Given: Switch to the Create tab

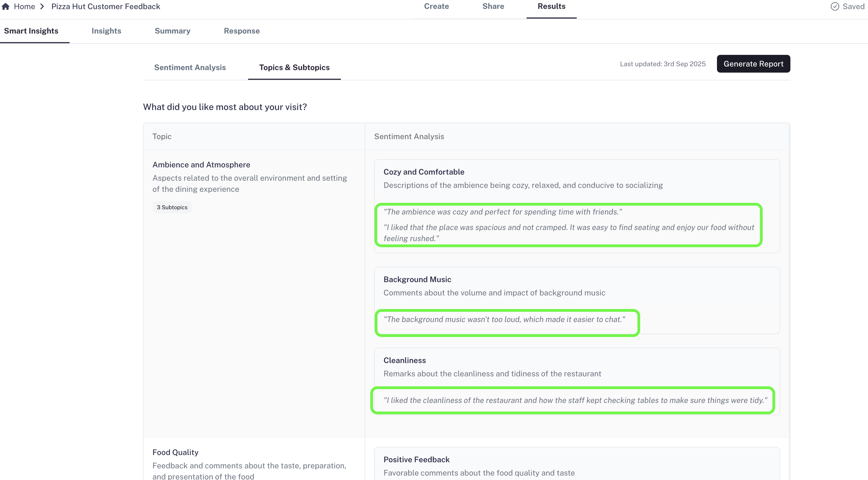Looking at the screenshot, I should point(436,6).
